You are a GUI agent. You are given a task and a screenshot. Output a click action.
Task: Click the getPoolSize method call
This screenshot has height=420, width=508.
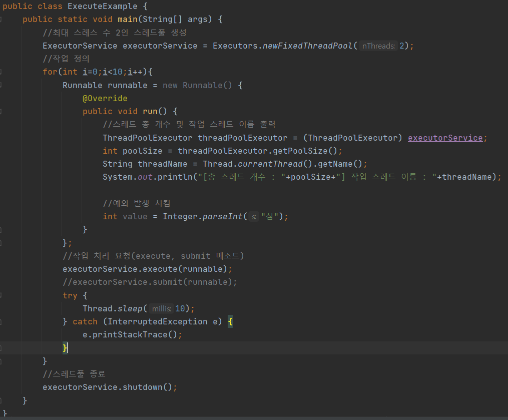[x=300, y=151]
